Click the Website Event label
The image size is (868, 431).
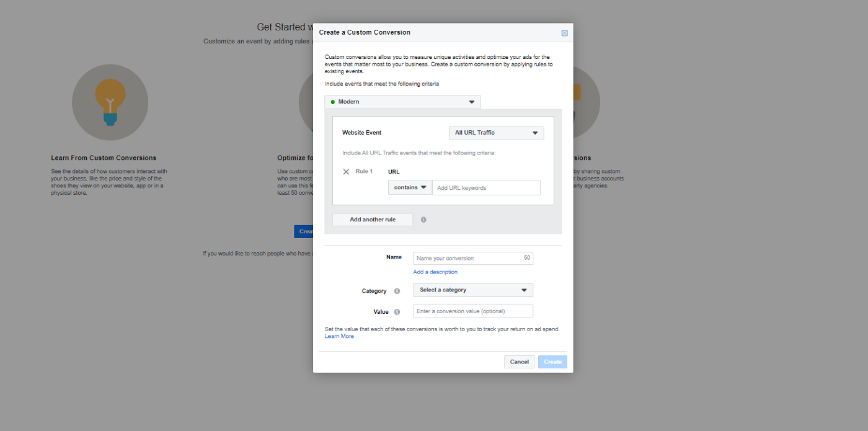[x=361, y=133]
